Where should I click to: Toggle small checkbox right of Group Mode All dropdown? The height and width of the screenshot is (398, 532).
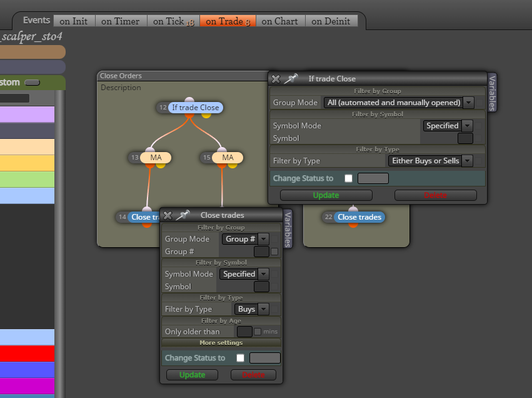tap(479, 103)
